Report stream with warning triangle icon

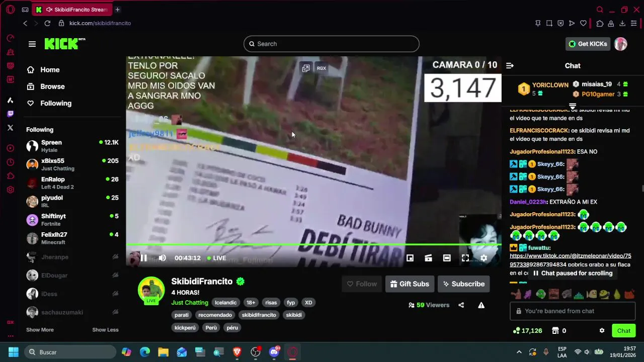click(x=481, y=305)
